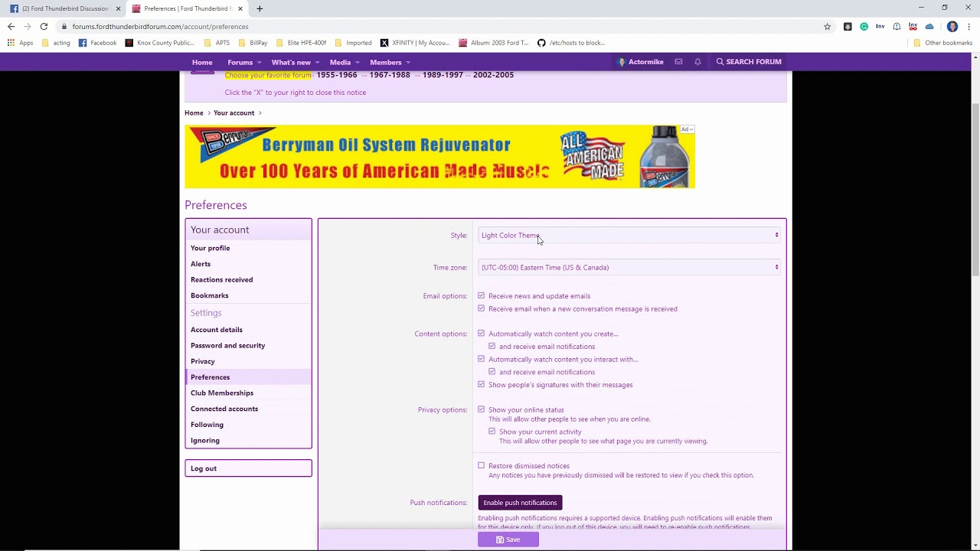Click the blue cloud extension icon
980x551 pixels.
click(x=929, y=26)
